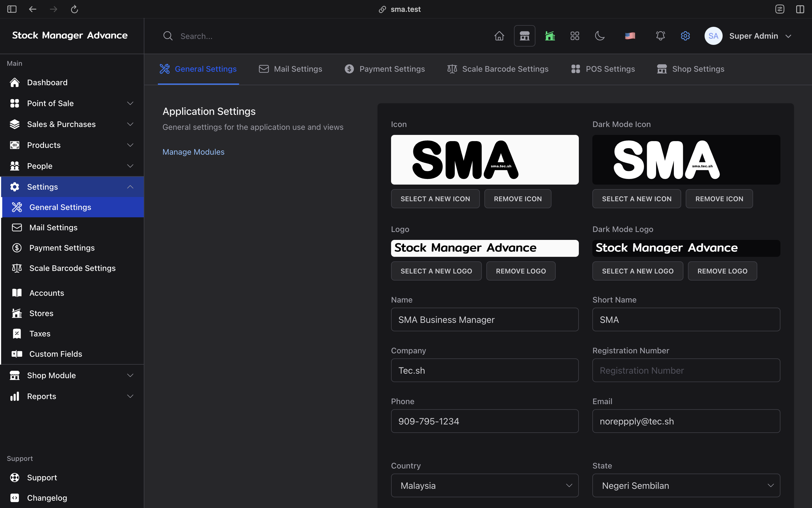Open Dashboard in sidebar
The image size is (812, 508).
click(x=72, y=82)
